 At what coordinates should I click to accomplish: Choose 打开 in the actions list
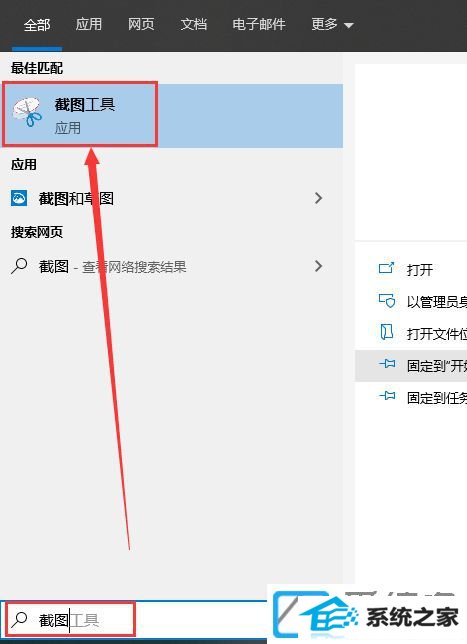(419, 270)
